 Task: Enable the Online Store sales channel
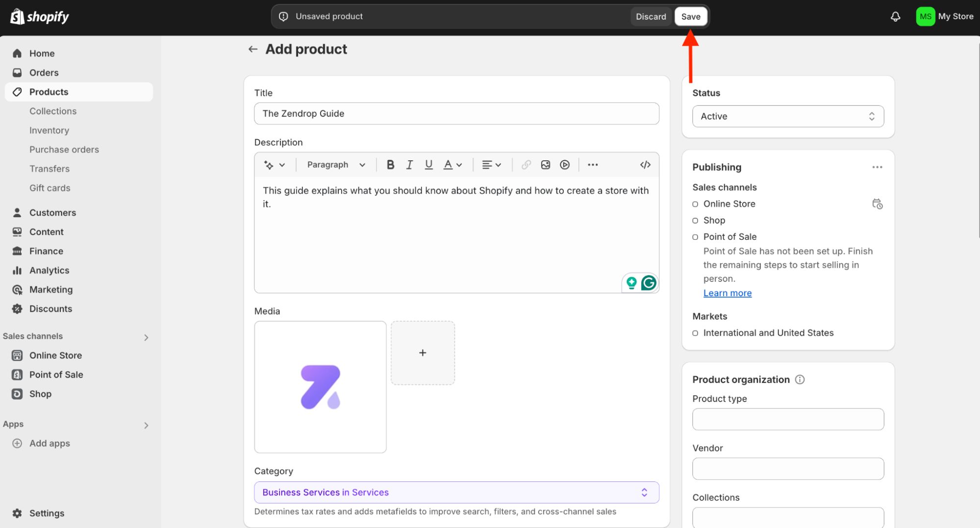(695, 204)
